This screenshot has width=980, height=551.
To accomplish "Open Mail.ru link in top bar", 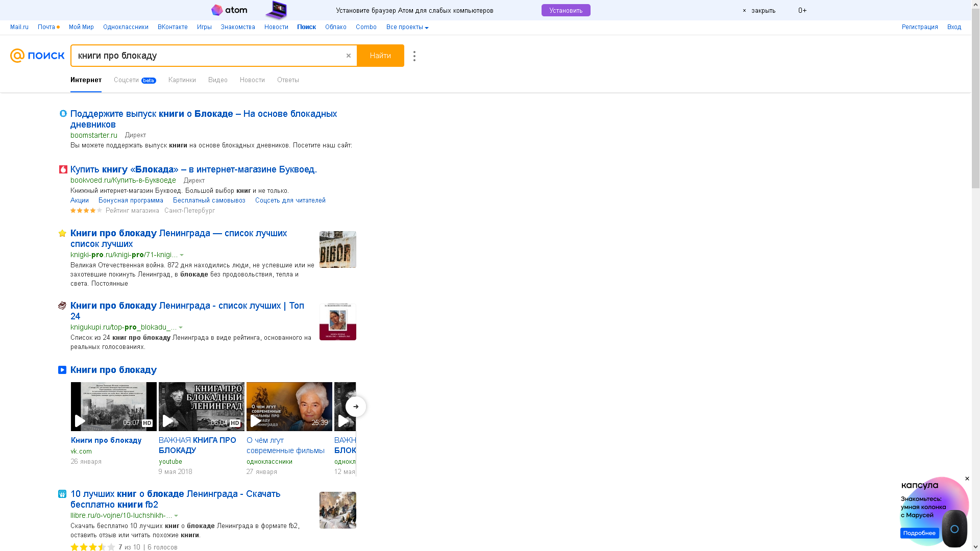I will click(19, 27).
